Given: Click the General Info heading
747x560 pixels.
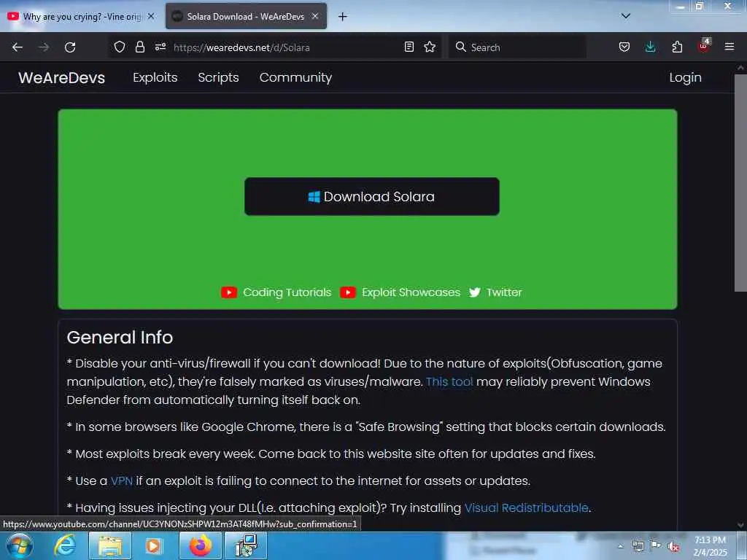Looking at the screenshot, I should click(x=120, y=337).
